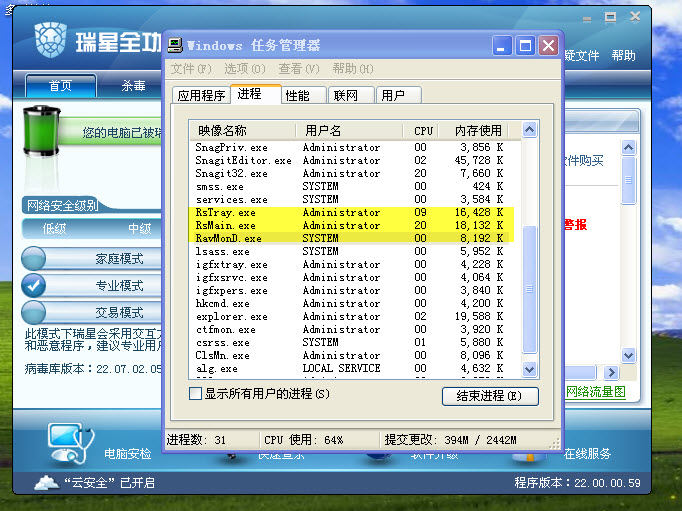Select RsTray.exe process row

(x=352, y=213)
